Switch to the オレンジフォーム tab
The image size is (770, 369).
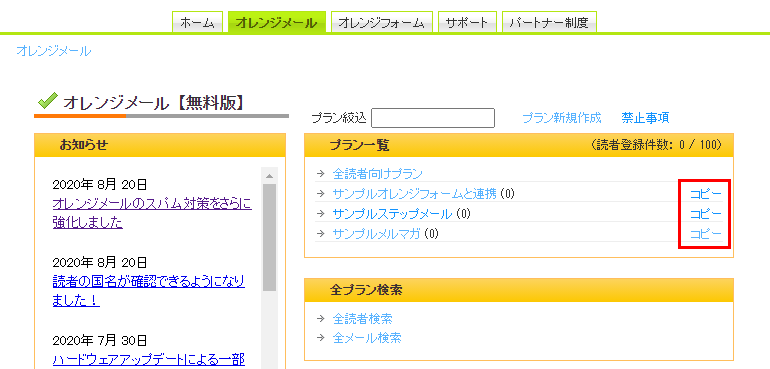[381, 22]
